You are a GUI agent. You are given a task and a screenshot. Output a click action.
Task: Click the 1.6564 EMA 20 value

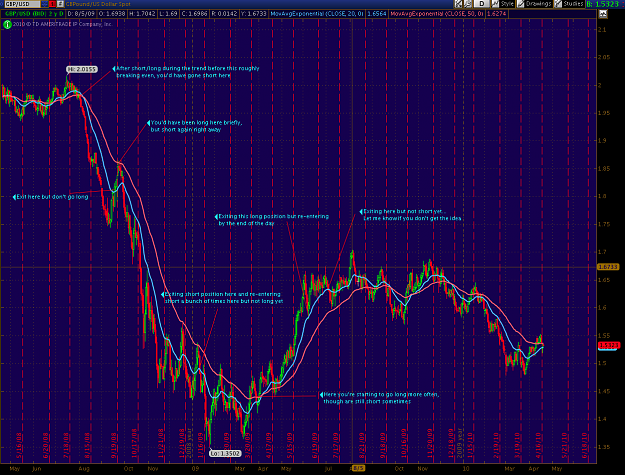point(376,14)
